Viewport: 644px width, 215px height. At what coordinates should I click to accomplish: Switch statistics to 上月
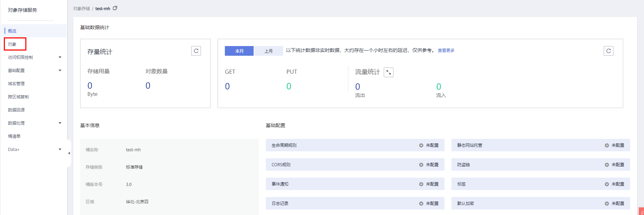269,51
